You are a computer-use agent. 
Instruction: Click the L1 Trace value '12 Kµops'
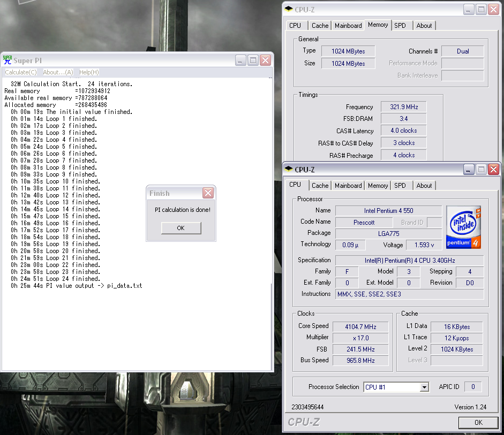(x=457, y=338)
